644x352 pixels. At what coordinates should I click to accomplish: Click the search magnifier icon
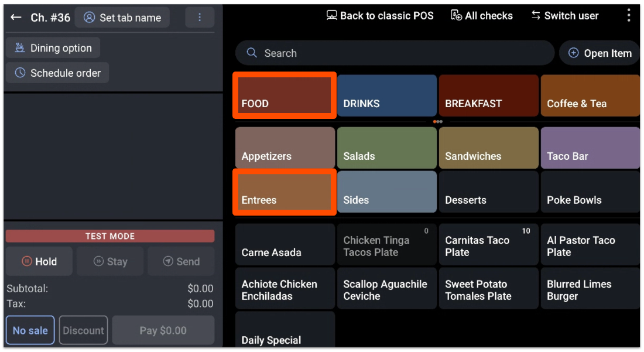252,53
